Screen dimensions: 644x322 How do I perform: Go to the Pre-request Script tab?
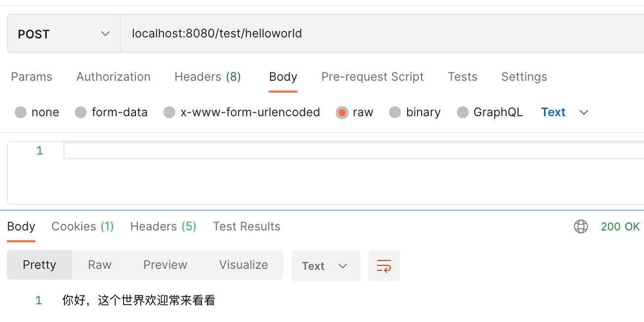pyautogui.click(x=372, y=77)
